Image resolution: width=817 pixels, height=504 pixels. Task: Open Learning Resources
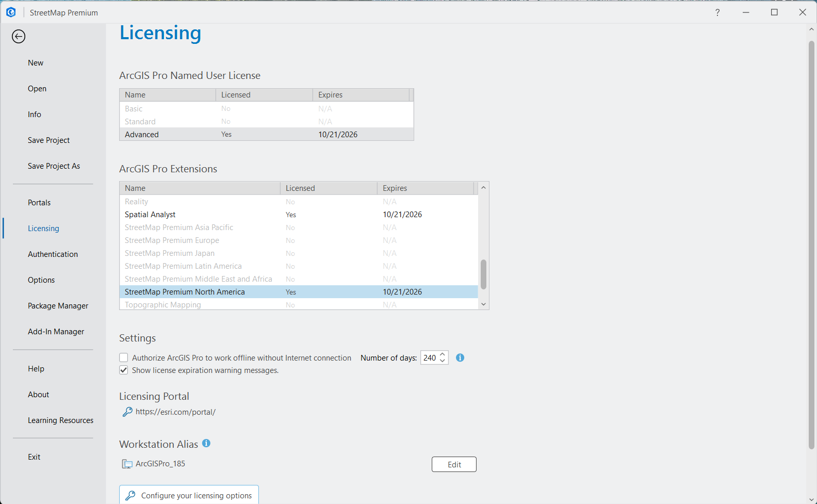pos(60,420)
